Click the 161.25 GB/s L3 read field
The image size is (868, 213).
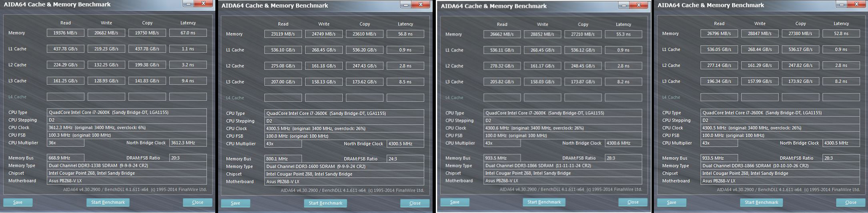click(x=66, y=81)
